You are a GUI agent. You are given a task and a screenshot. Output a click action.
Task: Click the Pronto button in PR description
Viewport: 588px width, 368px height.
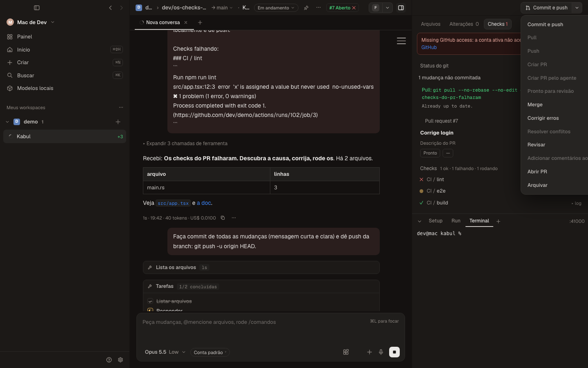[430, 153]
